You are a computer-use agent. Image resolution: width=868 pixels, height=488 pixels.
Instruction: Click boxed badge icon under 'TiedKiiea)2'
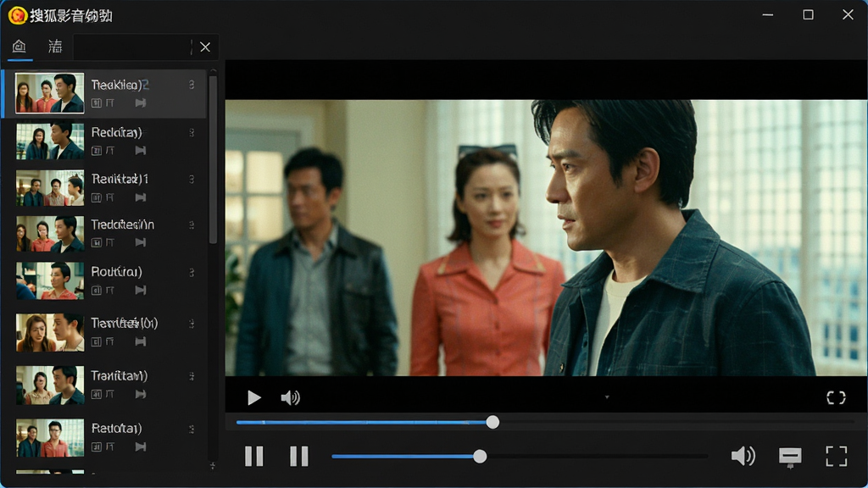pos(97,103)
